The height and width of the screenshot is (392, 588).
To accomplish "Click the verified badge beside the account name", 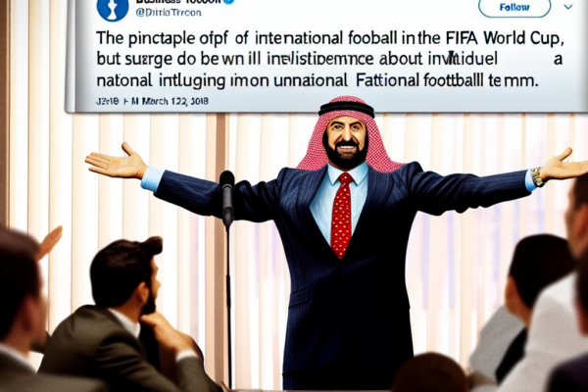I will [x=229, y=2].
